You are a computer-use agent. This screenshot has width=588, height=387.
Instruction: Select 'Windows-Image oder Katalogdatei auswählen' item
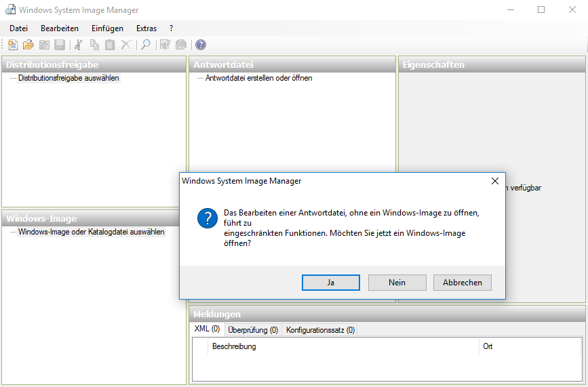(91, 232)
